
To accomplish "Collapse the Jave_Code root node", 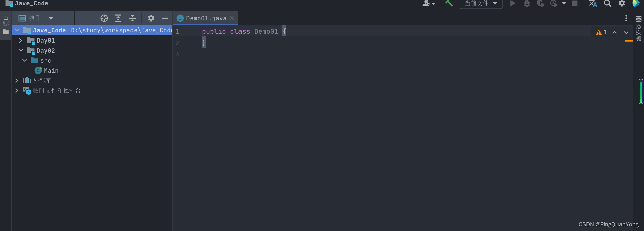I will pyautogui.click(x=17, y=30).
